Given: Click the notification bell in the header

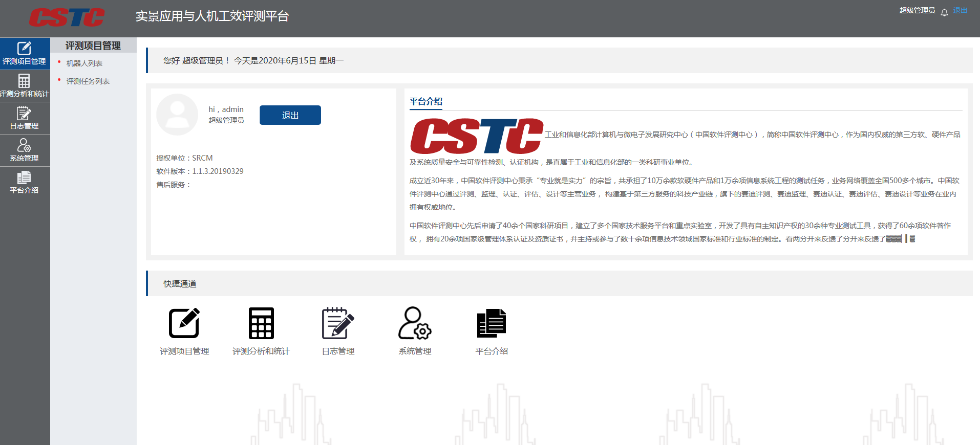Looking at the screenshot, I should point(944,12).
